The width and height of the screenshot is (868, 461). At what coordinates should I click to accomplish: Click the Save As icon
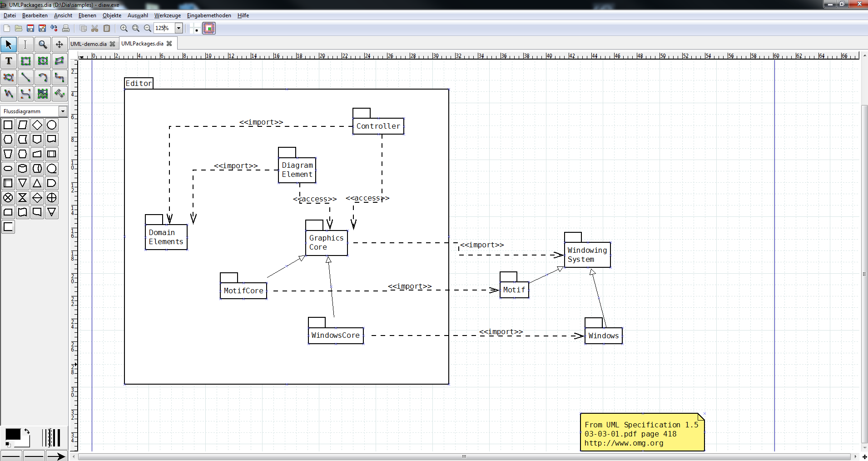(x=42, y=28)
